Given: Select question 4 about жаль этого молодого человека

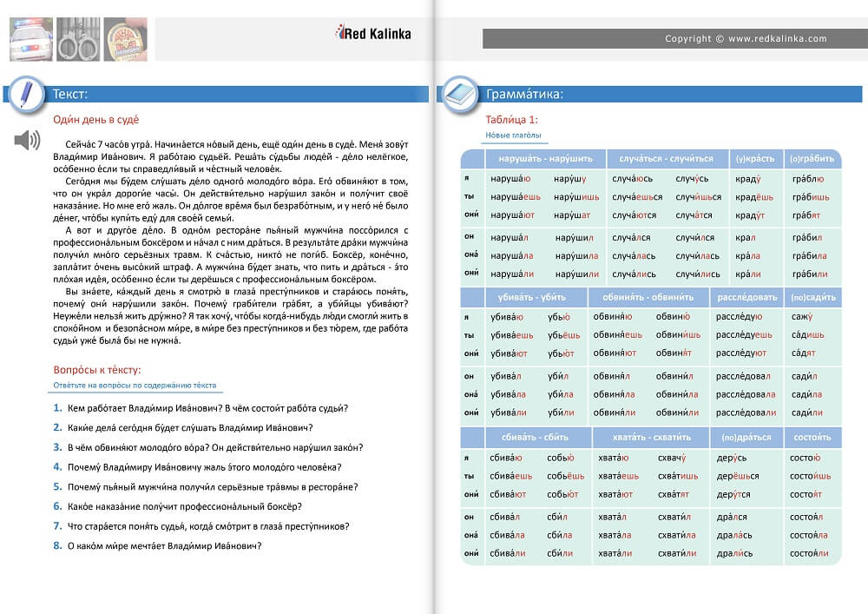Looking at the screenshot, I should [197, 466].
